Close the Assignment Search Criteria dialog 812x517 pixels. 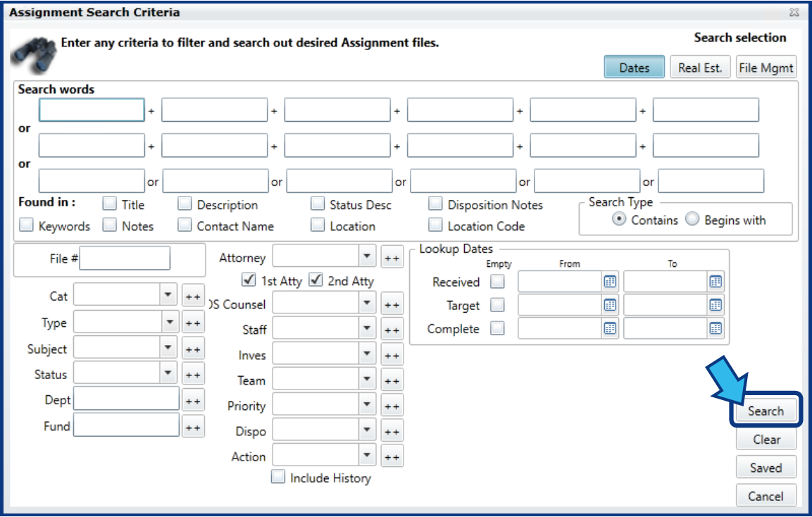coord(794,13)
